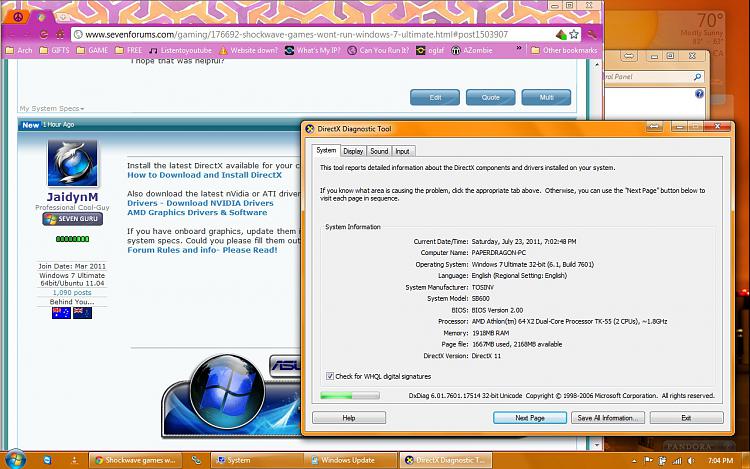Open the Can You Run It? bookmark
Image resolution: width=750 pixels, height=469 pixels.
pyautogui.click(x=378, y=50)
